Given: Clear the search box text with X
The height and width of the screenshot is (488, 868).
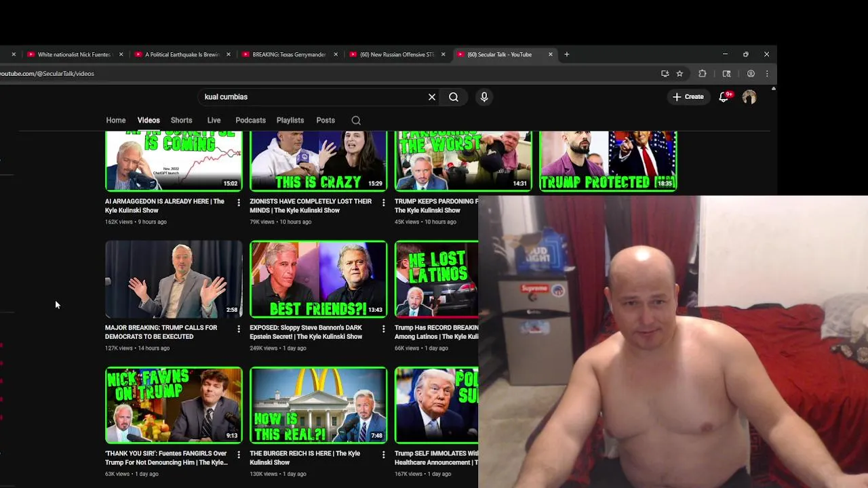Looking at the screenshot, I should tap(432, 97).
